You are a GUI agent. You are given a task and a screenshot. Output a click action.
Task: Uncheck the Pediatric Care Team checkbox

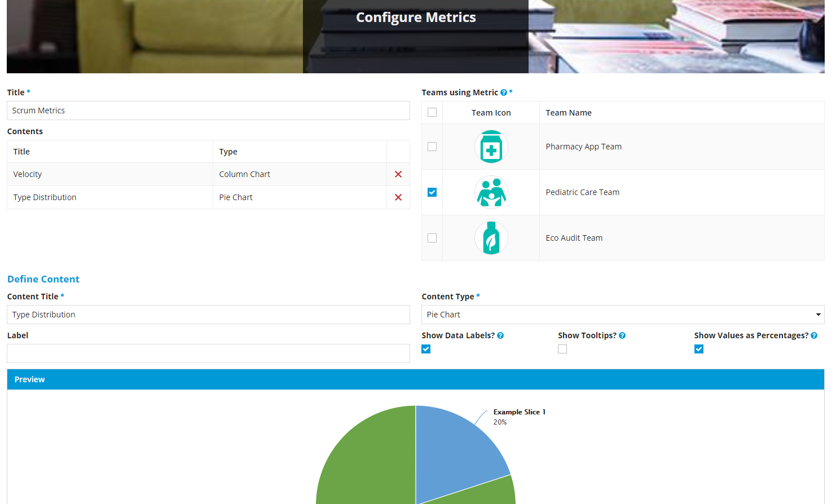point(432,192)
